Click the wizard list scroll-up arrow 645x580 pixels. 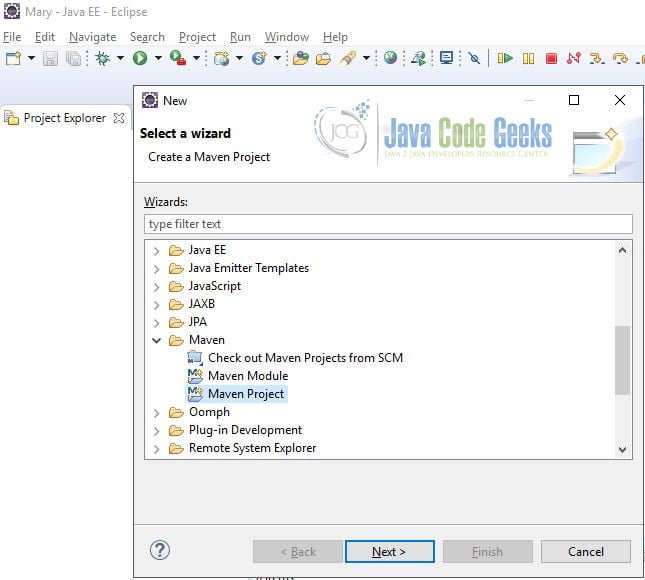[x=622, y=250]
